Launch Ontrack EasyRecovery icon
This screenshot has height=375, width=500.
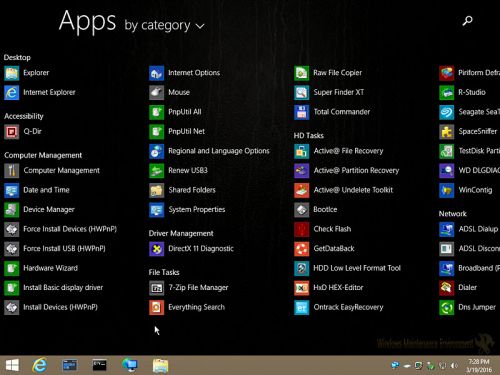point(302,307)
